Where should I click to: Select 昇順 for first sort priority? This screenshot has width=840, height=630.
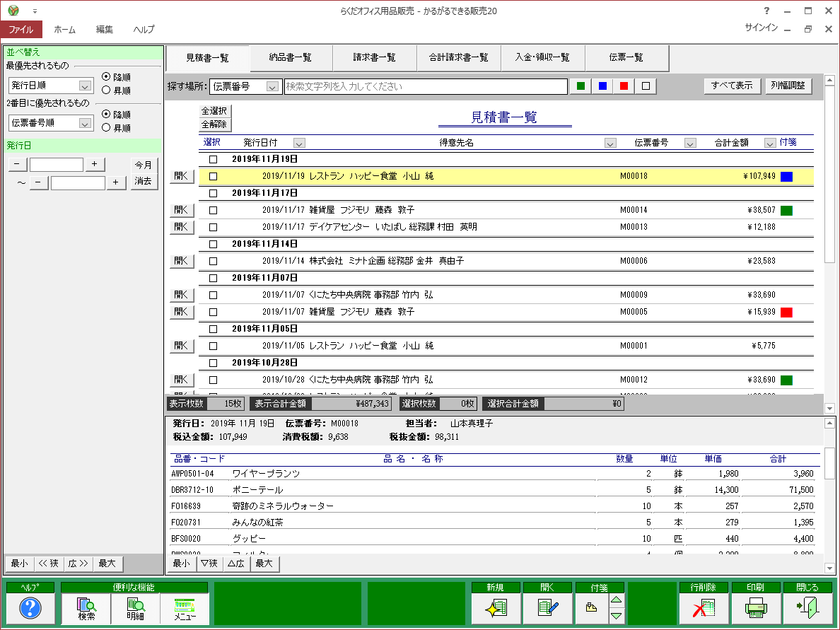(106, 91)
